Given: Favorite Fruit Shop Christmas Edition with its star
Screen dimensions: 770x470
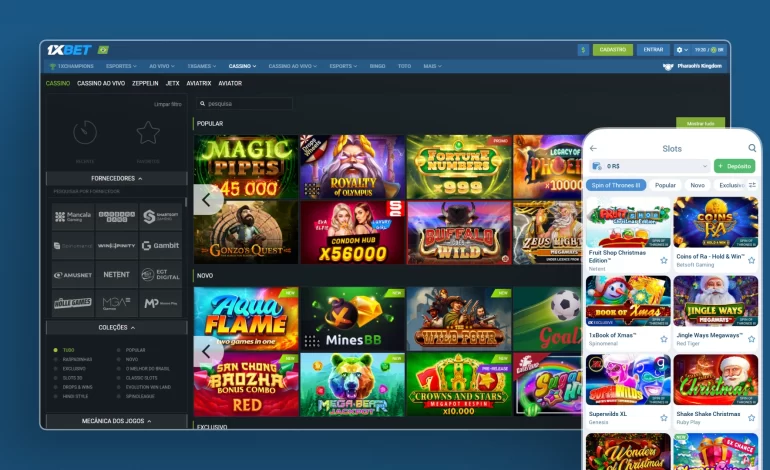Looking at the screenshot, I should tap(663, 260).
